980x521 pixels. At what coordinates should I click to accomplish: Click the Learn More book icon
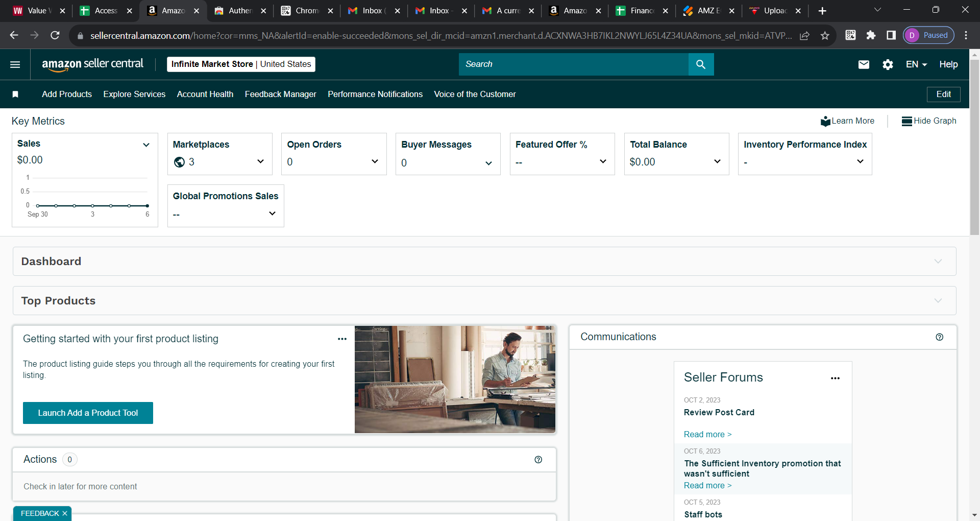825,121
